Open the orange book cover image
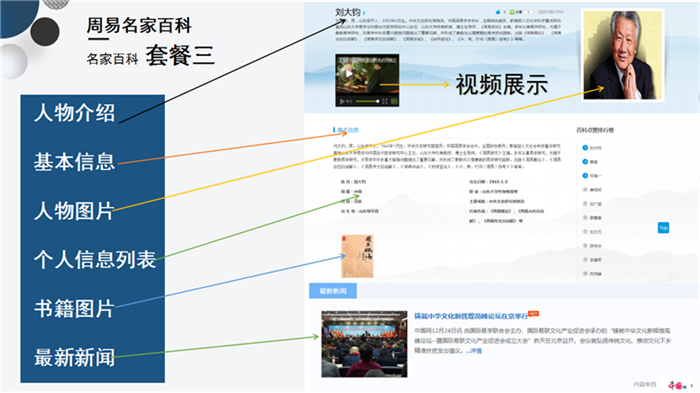The width and height of the screenshot is (700, 393). coord(357,256)
